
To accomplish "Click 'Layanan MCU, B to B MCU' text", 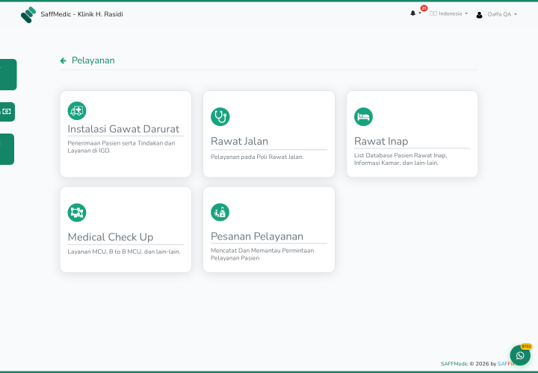I will (x=124, y=252).
